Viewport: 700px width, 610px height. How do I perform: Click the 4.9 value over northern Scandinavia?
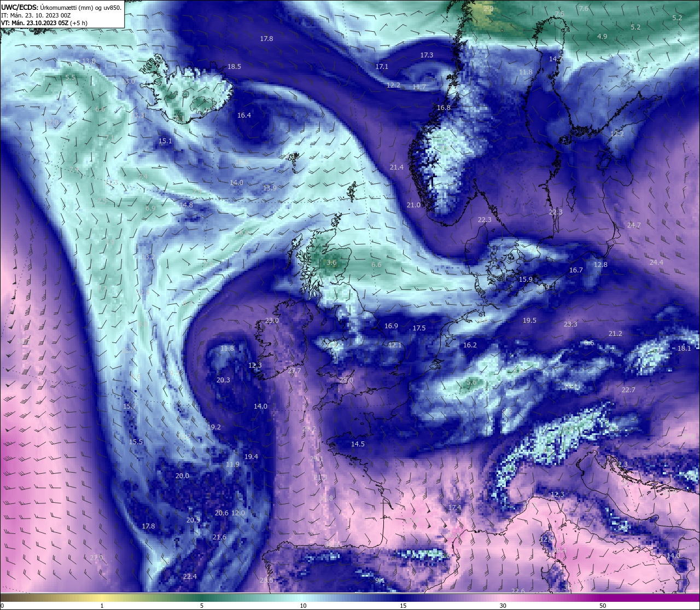click(602, 36)
